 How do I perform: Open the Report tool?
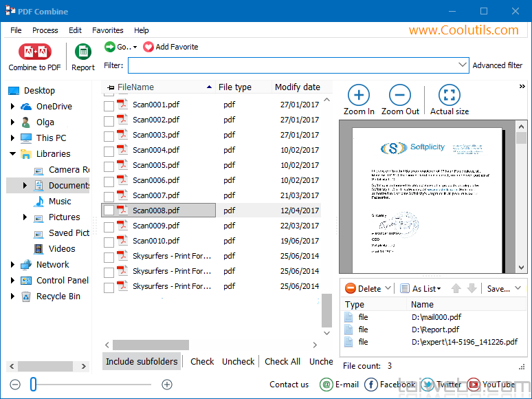point(83,52)
